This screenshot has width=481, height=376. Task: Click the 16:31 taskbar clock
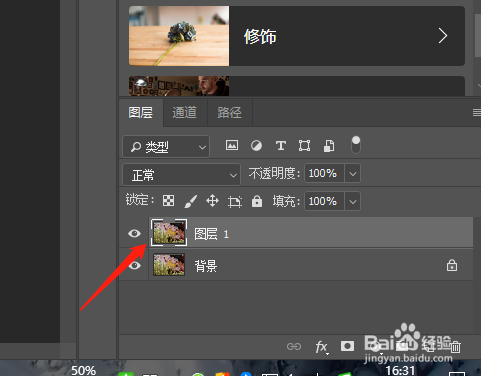coord(400,370)
